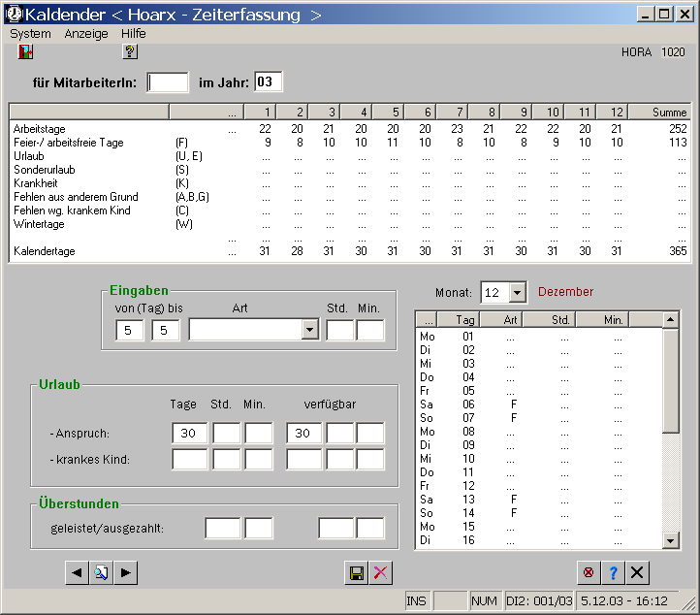The image size is (700, 615).
Task: Open the Hilfe menu
Action: [x=134, y=33]
